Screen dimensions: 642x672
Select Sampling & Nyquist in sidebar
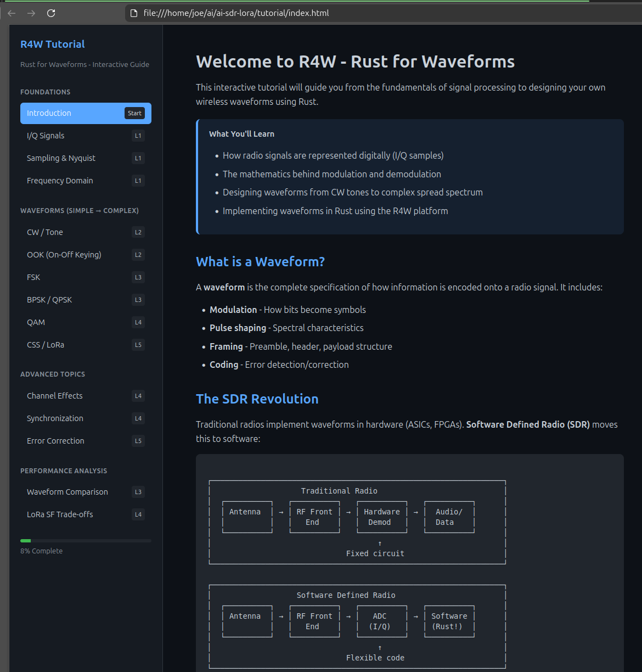pyautogui.click(x=61, y=158)
